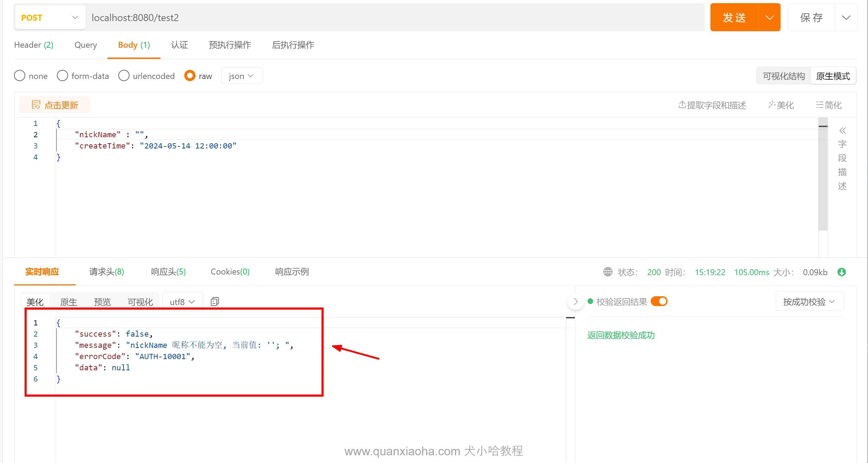Select the form-data radio button
The height and width of the screenshot is (463, 868).
(x=62, y=76)
